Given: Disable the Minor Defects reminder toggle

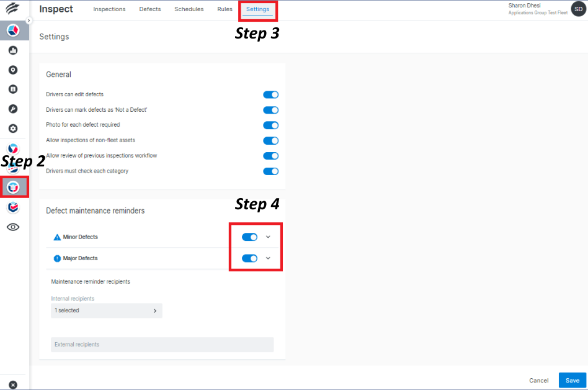Looking at the screenshot, I should [249, 237].
